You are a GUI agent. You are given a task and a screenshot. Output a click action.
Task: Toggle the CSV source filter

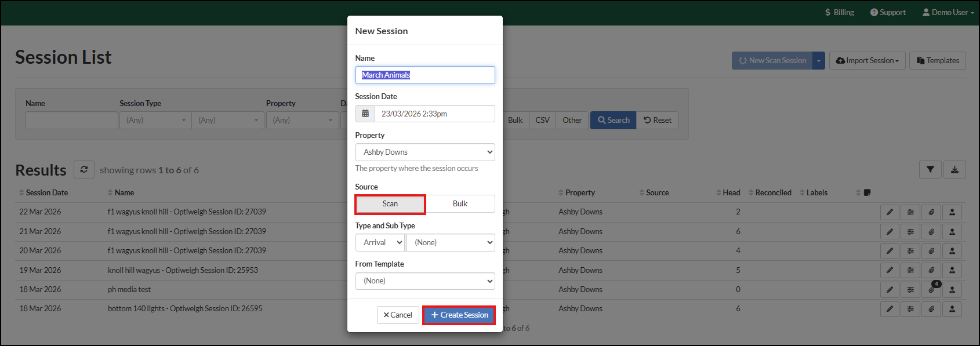click(x=542, y=120)
